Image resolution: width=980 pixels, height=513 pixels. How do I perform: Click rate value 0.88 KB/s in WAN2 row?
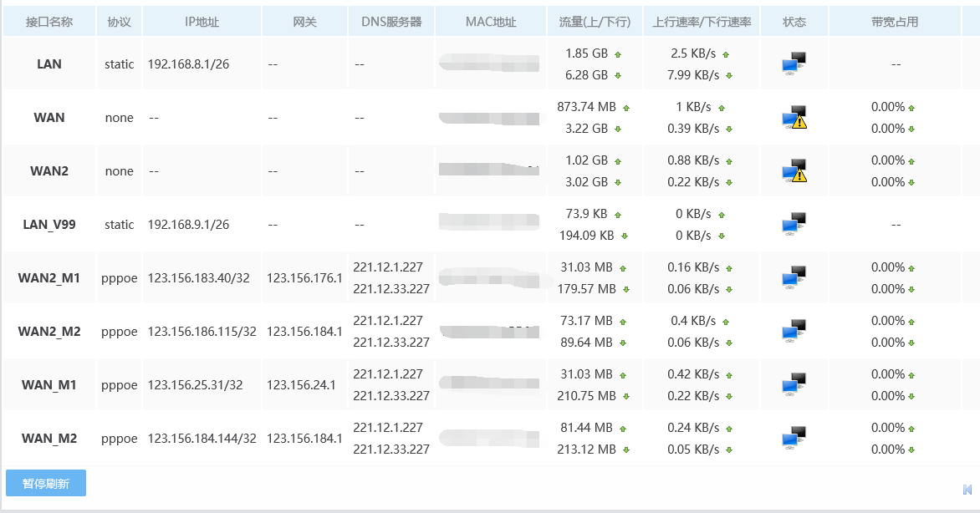(x=693, y=160)
